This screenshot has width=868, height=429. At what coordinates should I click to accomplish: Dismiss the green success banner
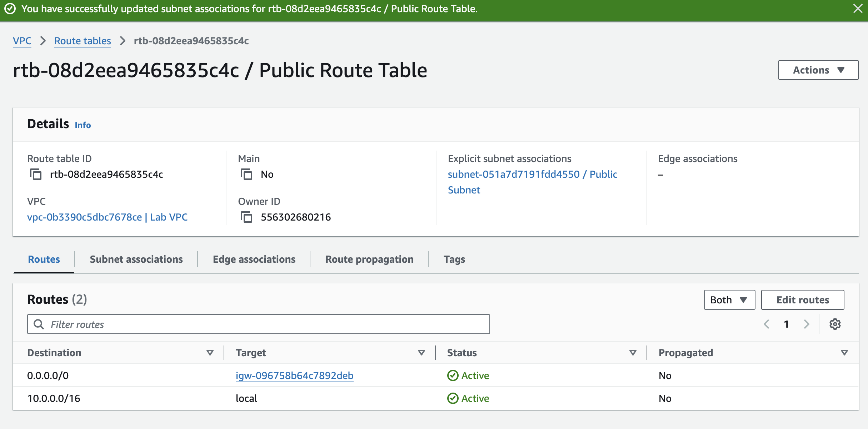[858, 9]
